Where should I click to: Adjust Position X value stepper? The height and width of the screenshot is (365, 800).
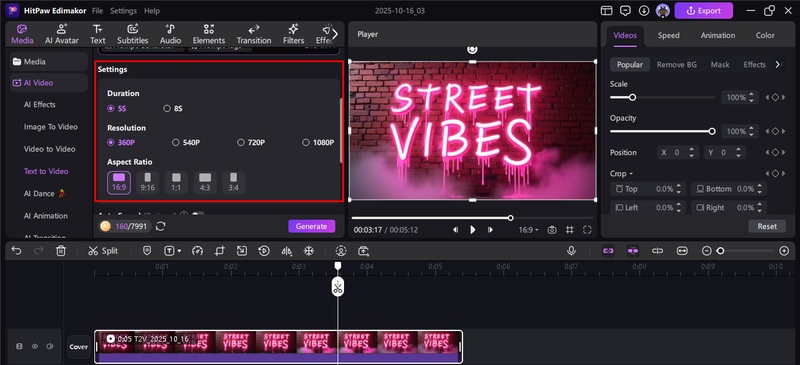[691, 152]
